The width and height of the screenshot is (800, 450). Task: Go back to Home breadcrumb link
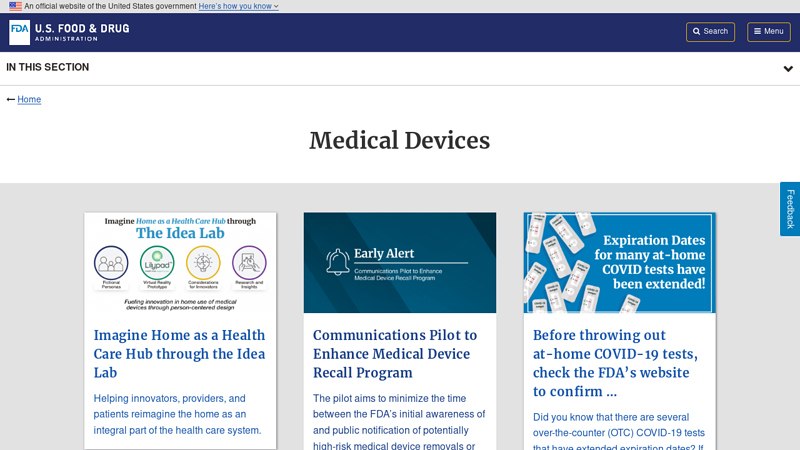click(29, 99)
